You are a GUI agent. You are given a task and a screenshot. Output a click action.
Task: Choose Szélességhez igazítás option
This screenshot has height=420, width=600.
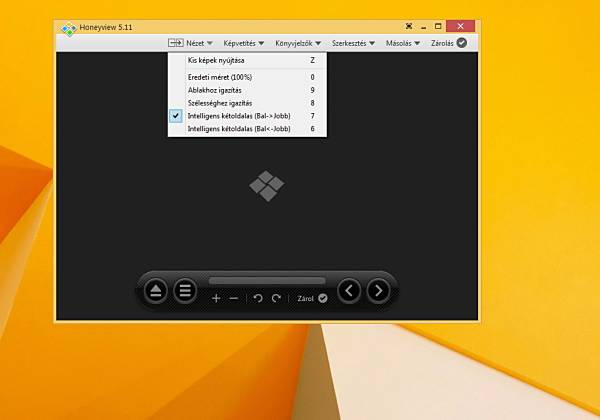click(247, 103)
